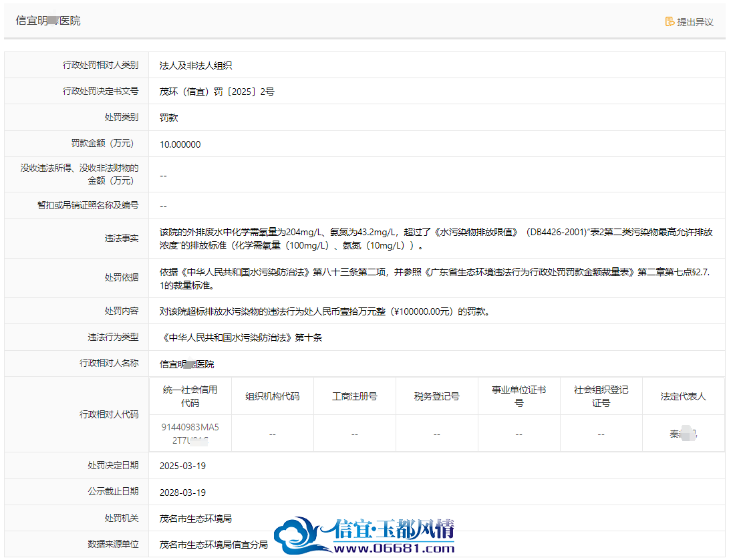Select the 违法事实 label
Screen dimensions: 729x560
coord(122,238)
